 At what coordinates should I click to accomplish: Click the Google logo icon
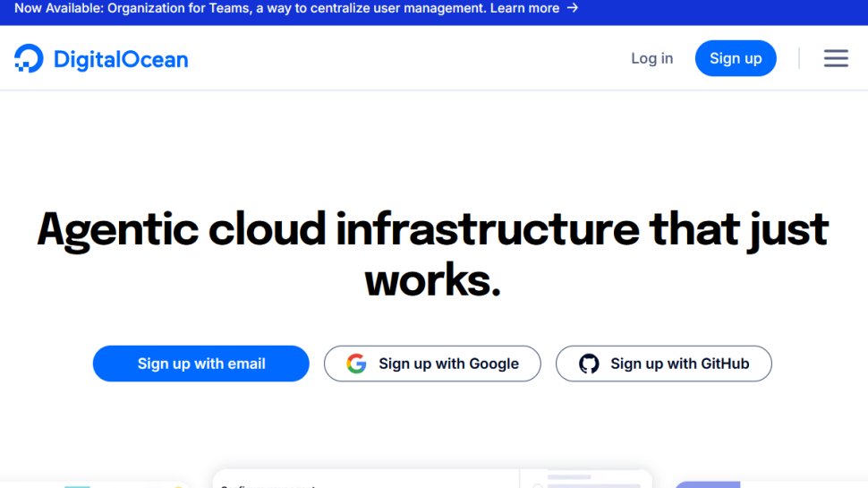tap(356, 364)
